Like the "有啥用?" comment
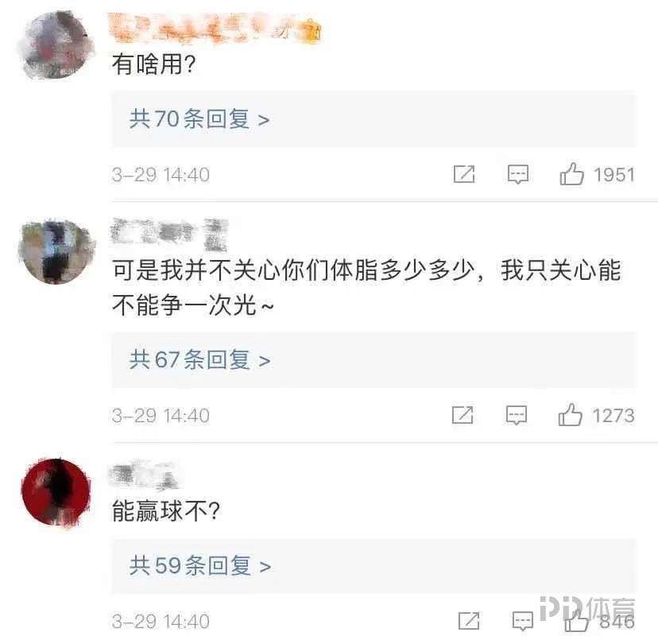The width and height of the screenshot is (658, 644). pos(571,174)
